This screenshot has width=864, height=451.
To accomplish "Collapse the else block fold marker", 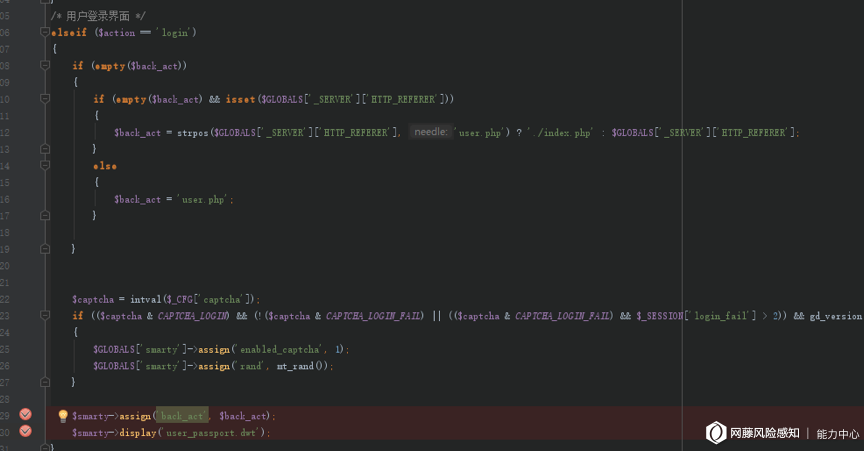I will [x=45, y=165].
